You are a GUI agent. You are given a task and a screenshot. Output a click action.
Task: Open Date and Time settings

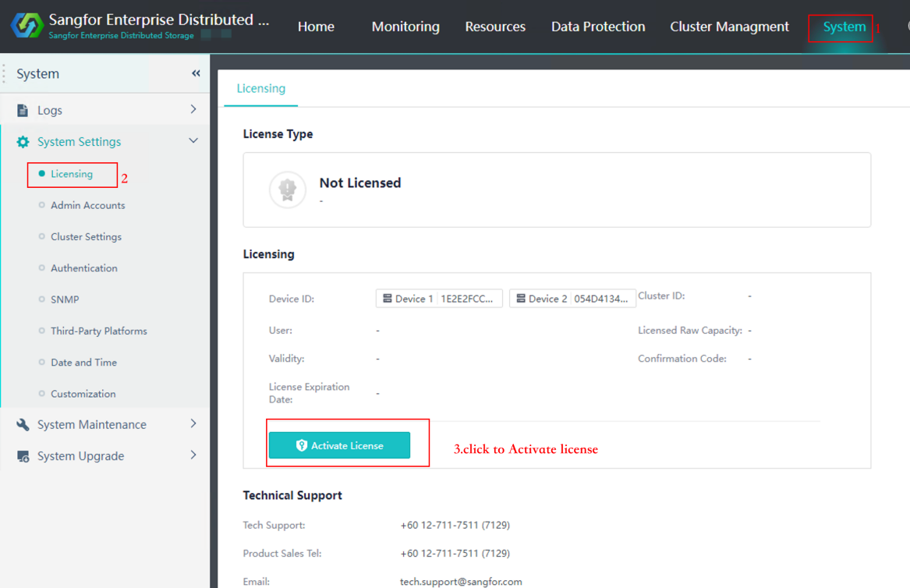[83, 362]
